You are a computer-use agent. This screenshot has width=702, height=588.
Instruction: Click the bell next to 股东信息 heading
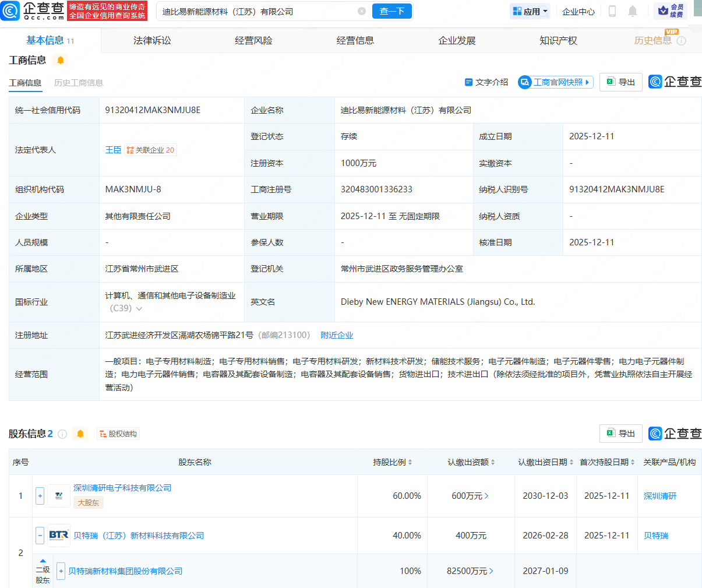pos(80,434)
